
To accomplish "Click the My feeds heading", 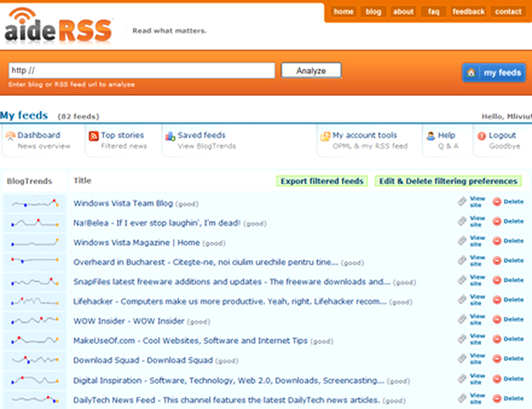I will (x=24, y=115).
